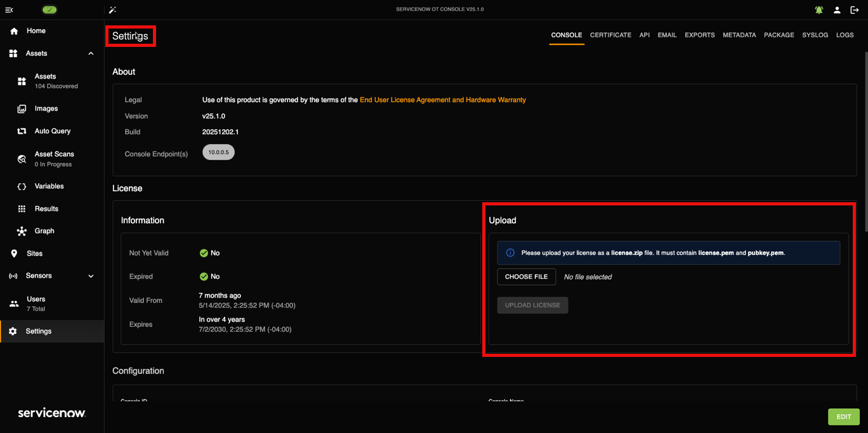Click the Variables braces icon

(22, 186)
